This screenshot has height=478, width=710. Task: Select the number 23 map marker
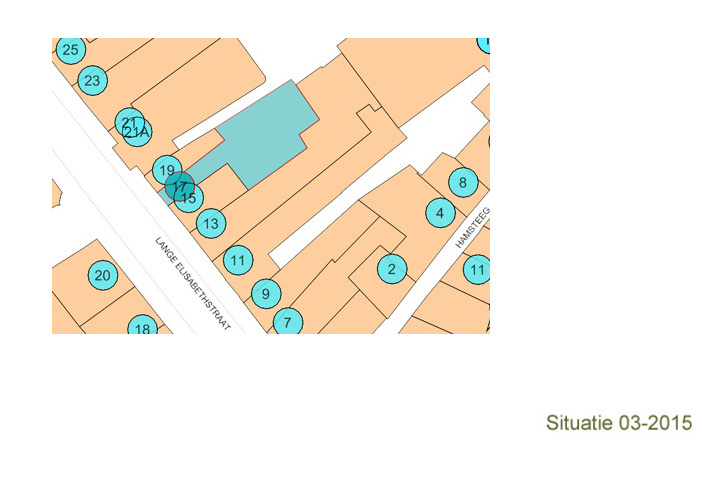click(93, 80)
